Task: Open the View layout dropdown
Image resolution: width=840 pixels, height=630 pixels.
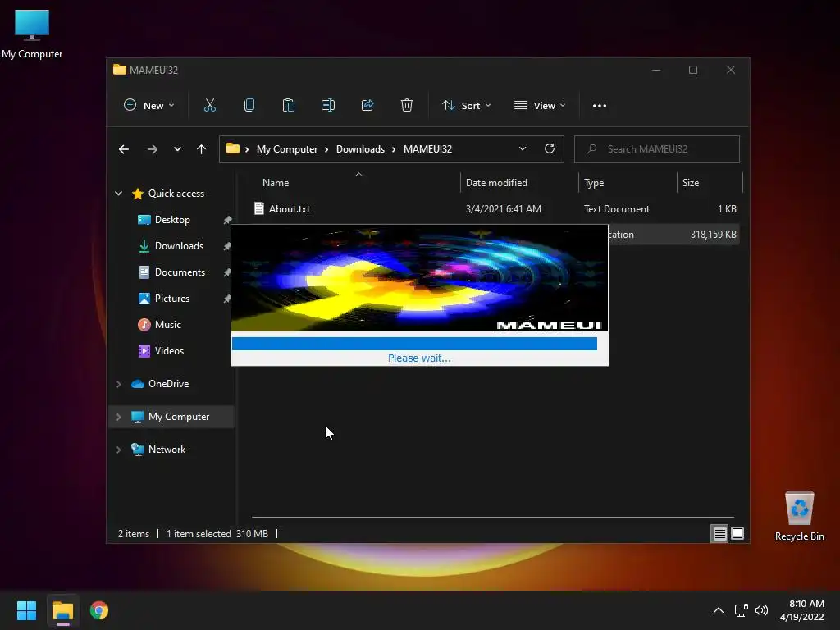Action: [540, 106]
